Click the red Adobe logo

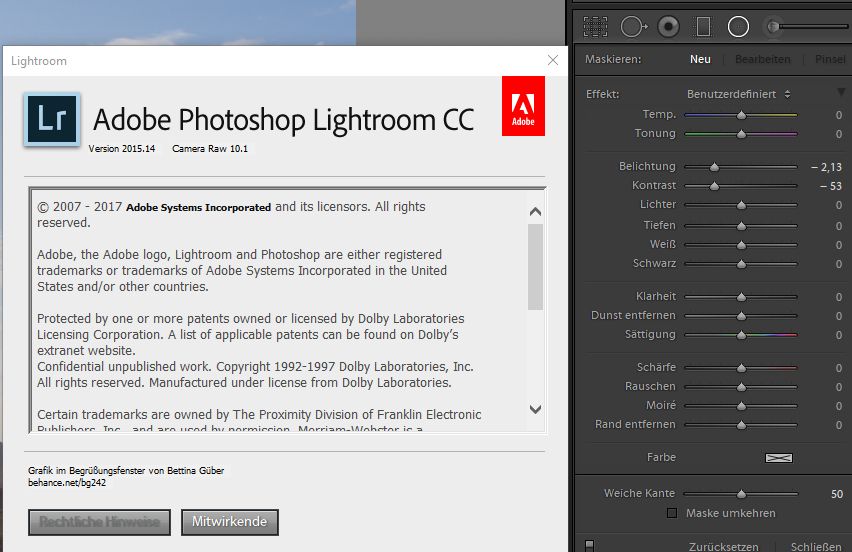523,106
